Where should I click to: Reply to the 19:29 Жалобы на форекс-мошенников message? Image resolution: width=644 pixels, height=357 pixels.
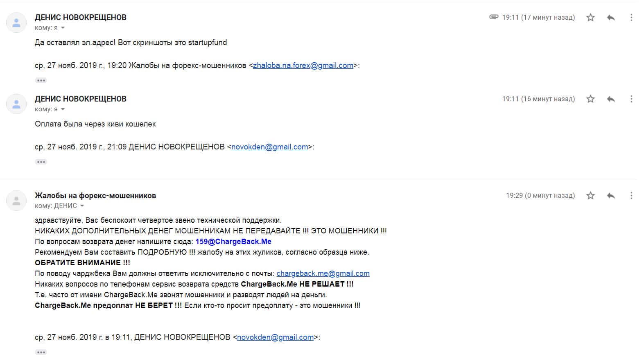coord(611,195)
